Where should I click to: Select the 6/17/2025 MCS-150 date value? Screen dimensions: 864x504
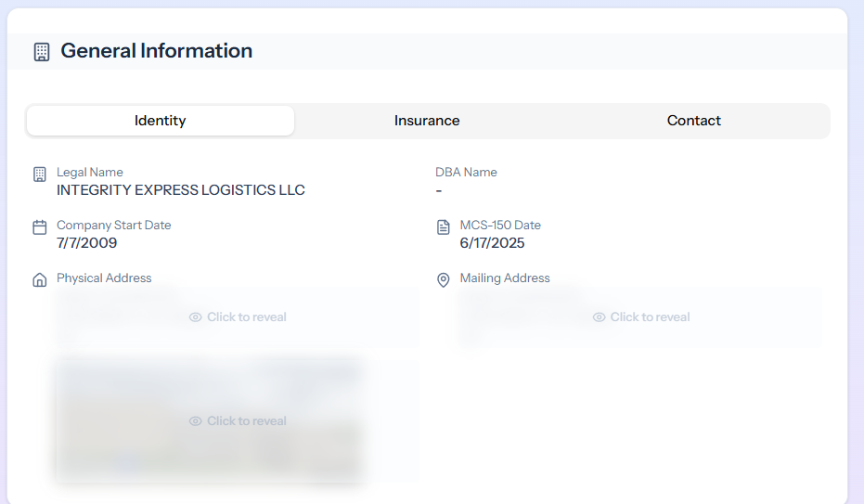coord(492,243)
